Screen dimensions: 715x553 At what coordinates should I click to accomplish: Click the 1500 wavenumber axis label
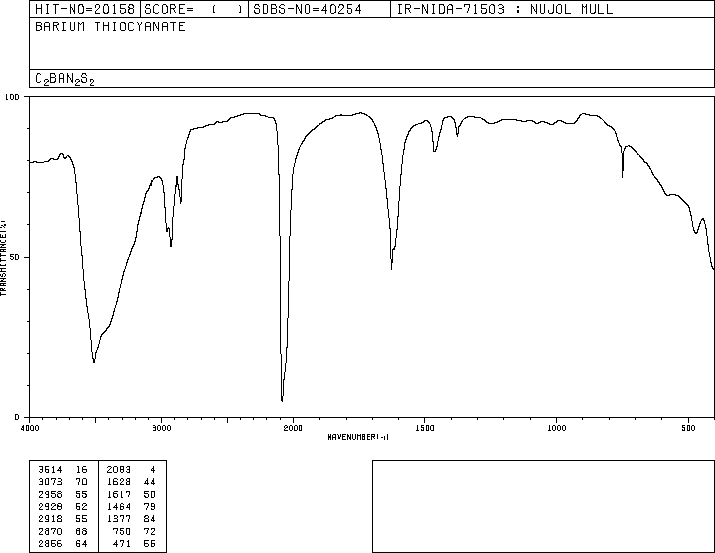tap(425, 428)
